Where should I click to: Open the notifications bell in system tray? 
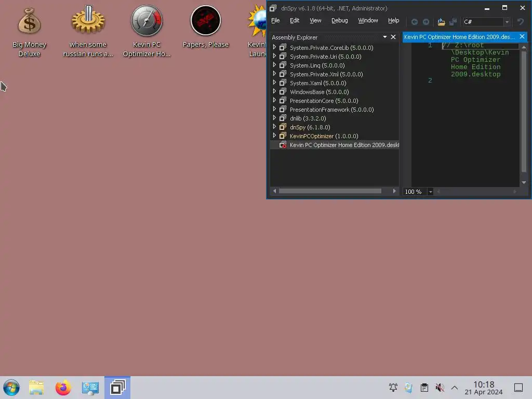(393, 388)
